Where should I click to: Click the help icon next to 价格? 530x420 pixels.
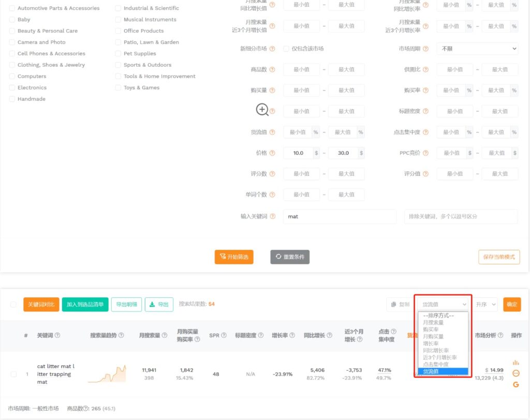pyautogui.click(x=272, y=153)
